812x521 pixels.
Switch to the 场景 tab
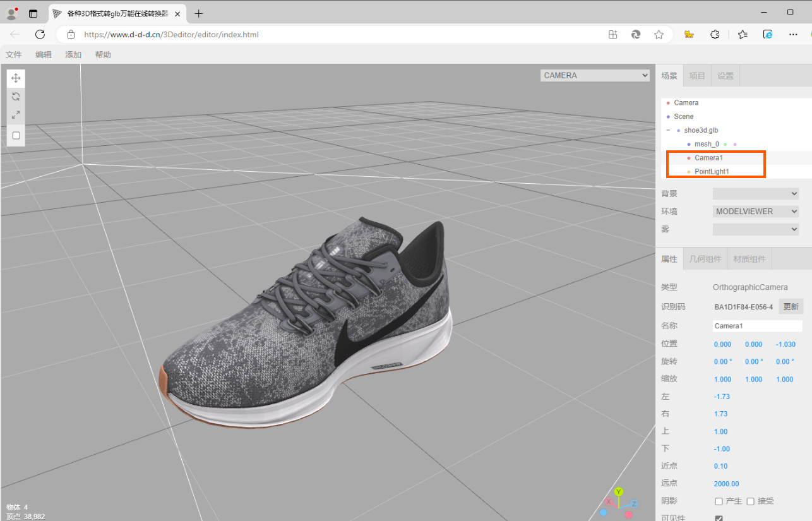(669, 76)
